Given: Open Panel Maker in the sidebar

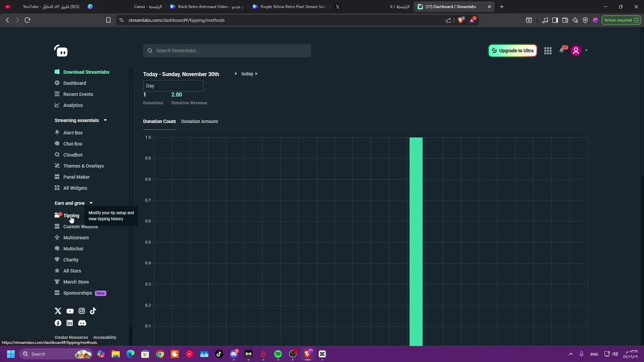Looking at the screenshot, I should click(76, 177).
